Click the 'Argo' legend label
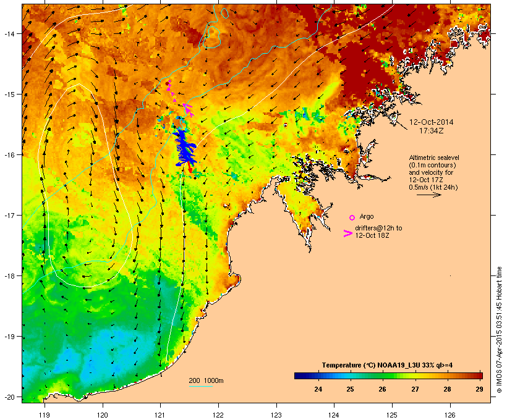507x420 pixels. [367, 216]
